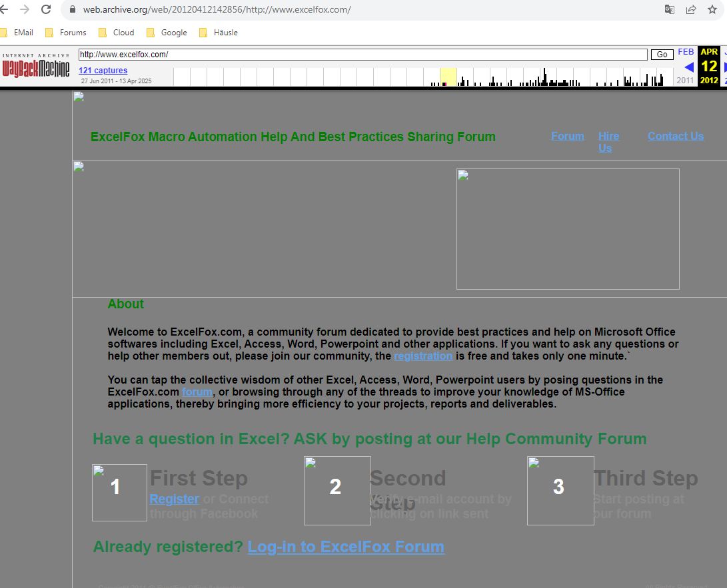The width and height of the screenshot is (727, 588).
Task: Click the padlock site info icon
Action: 73,9
